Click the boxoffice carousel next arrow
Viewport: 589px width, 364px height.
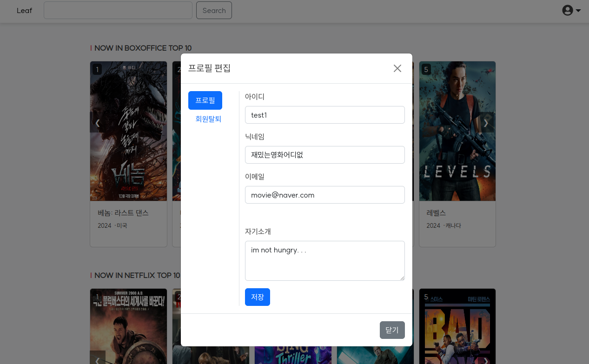click(486, 123)
